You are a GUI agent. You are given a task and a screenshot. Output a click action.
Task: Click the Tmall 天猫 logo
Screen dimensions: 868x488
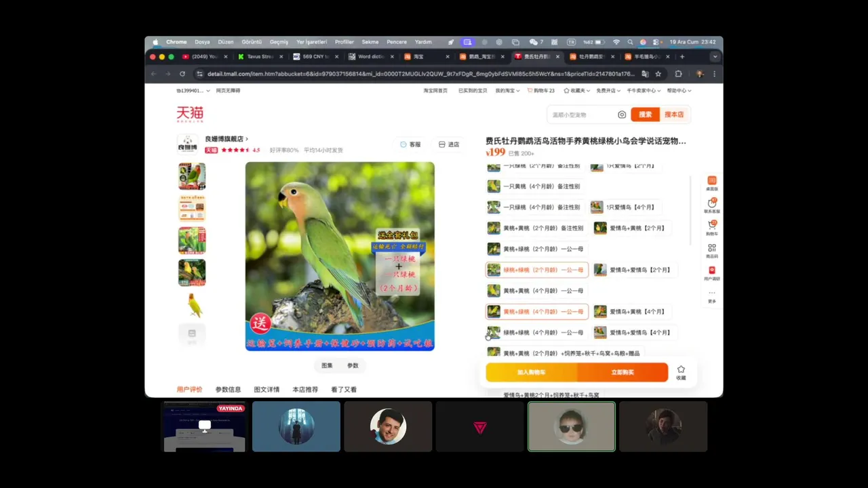pyautogui.click(x=190, y=114)
